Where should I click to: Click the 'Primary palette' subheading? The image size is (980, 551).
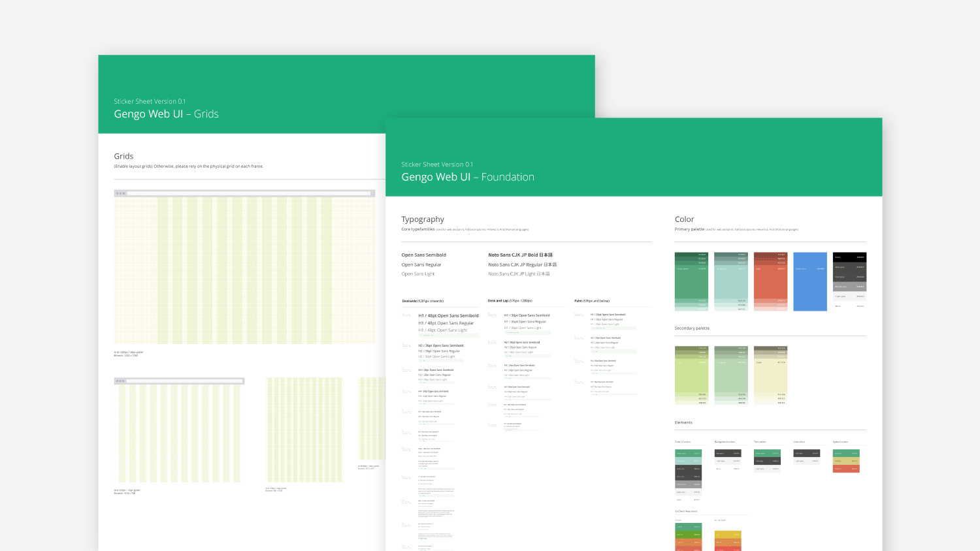pos(689,229)
